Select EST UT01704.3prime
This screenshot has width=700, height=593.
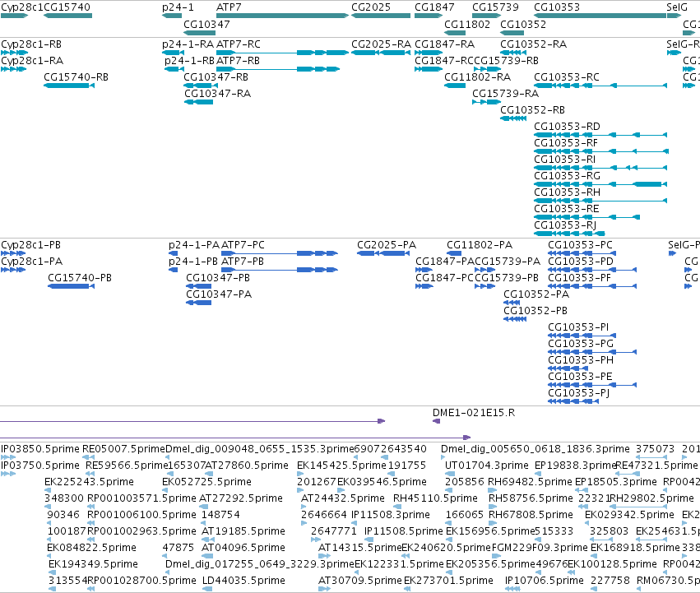click(450, 474)
